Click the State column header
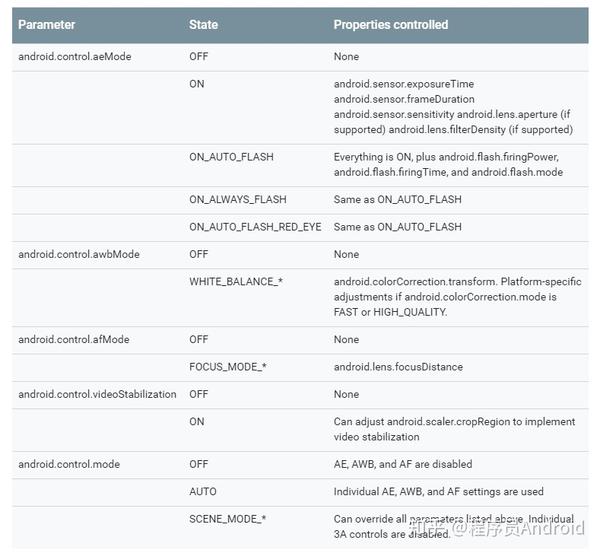600x553 pixels. (203, 24)
